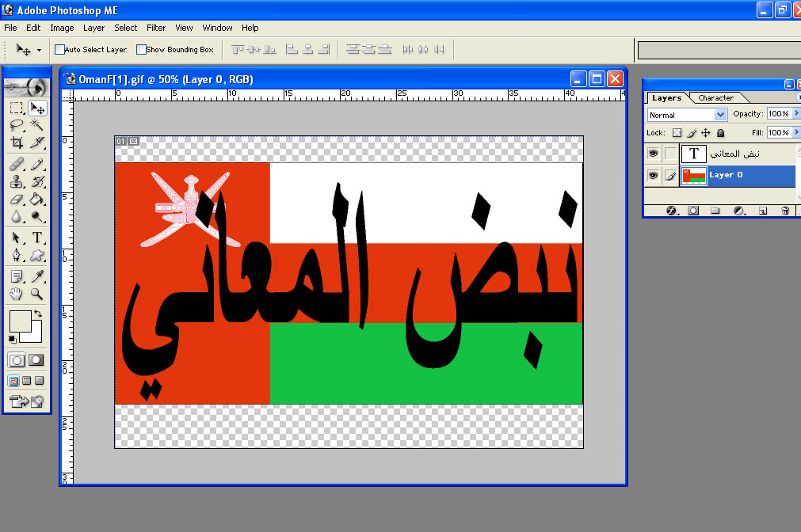Open the Fill slider arrow

(796, 132)
